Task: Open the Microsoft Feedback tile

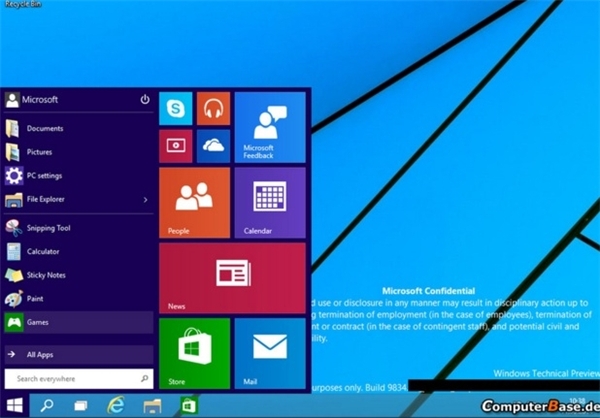Action: pyautogui.click(x=270, y=127)
